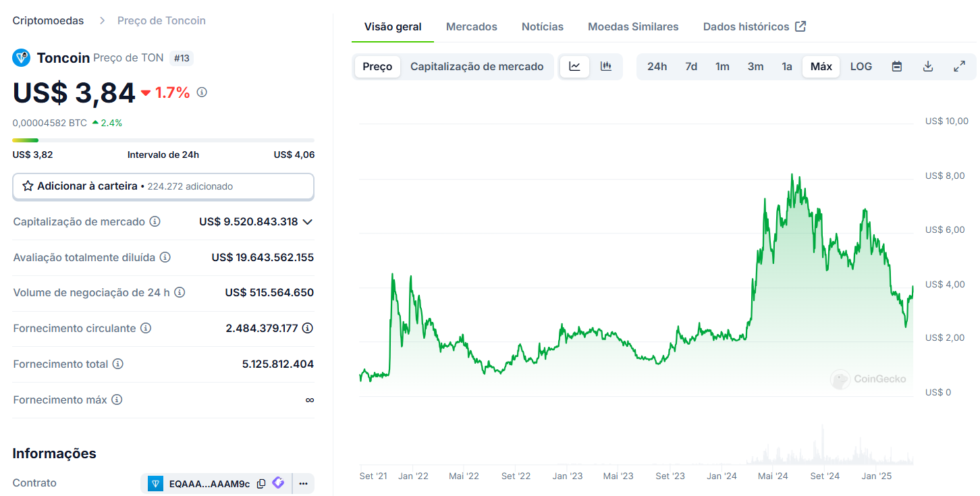Download the chart data
The image size is (980, 496).
point(928,67)
